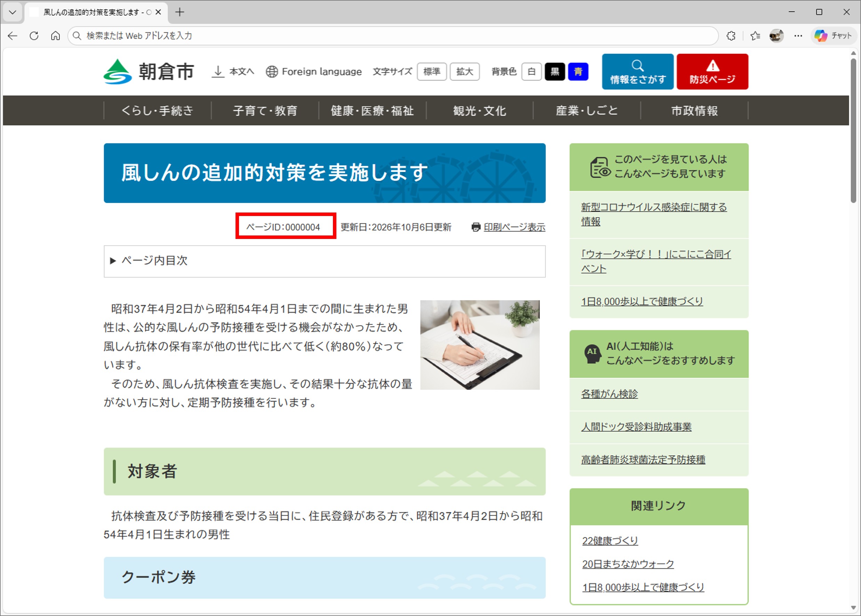Refresh the page with reload icon
Image resolution: width=861 pixels, height=616 pixels.
pyautogui.click(x=34, y=36)
